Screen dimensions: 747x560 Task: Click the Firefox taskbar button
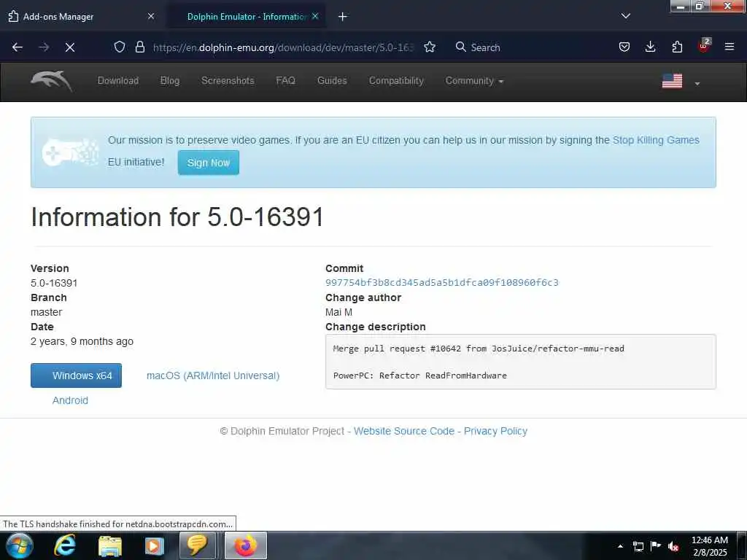coord(245,545)
